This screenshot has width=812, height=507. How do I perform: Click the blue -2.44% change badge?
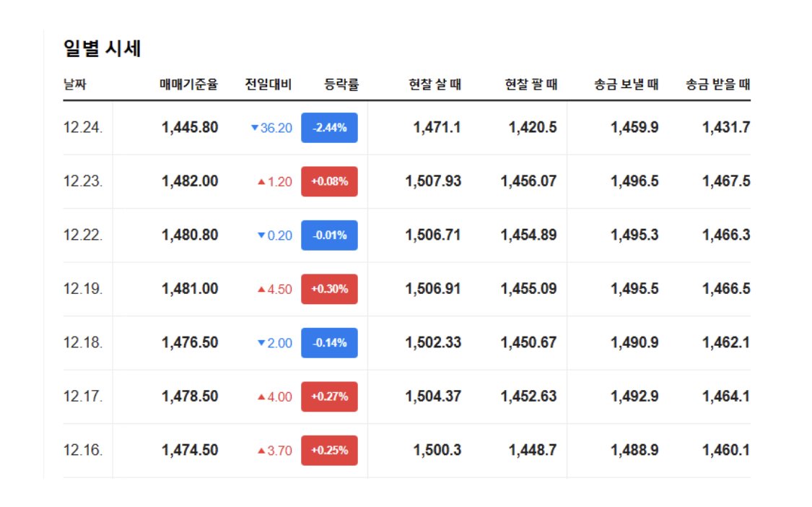[329, 128]
